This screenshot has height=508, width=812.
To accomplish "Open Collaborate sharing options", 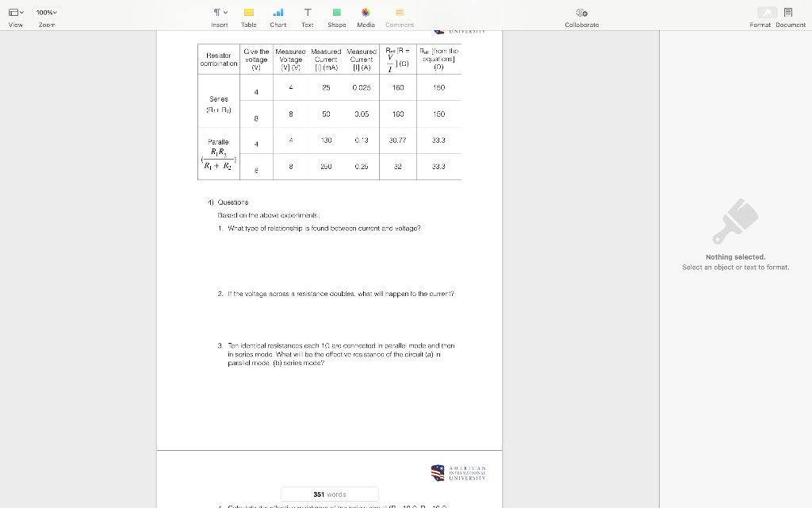I will click(581, 13).
